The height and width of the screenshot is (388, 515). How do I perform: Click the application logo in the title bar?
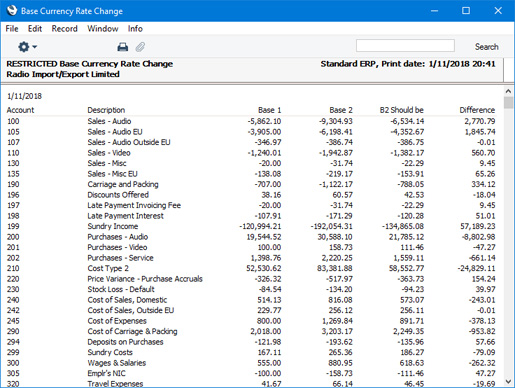click(11, 10)
